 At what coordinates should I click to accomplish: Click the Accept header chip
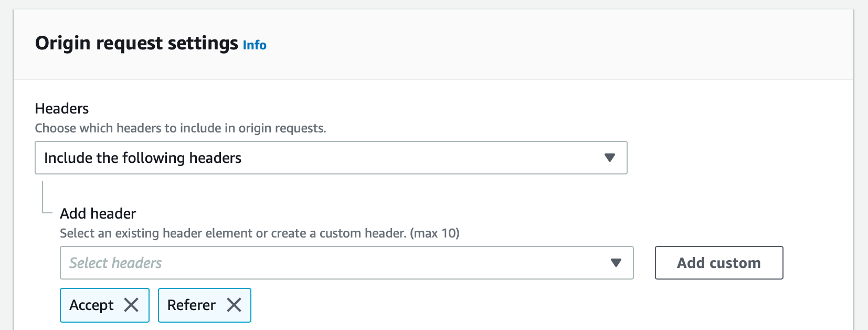pyautogui.click(x=92, y=305)
